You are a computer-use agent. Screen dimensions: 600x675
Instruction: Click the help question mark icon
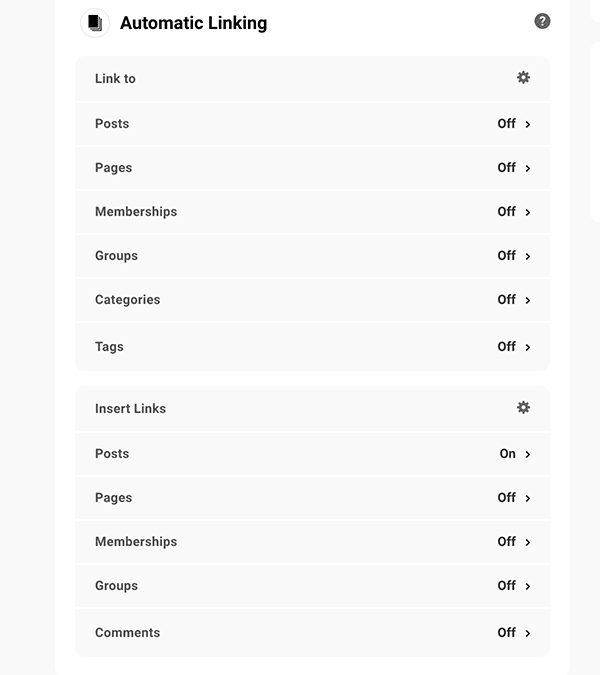pos(542,21)
